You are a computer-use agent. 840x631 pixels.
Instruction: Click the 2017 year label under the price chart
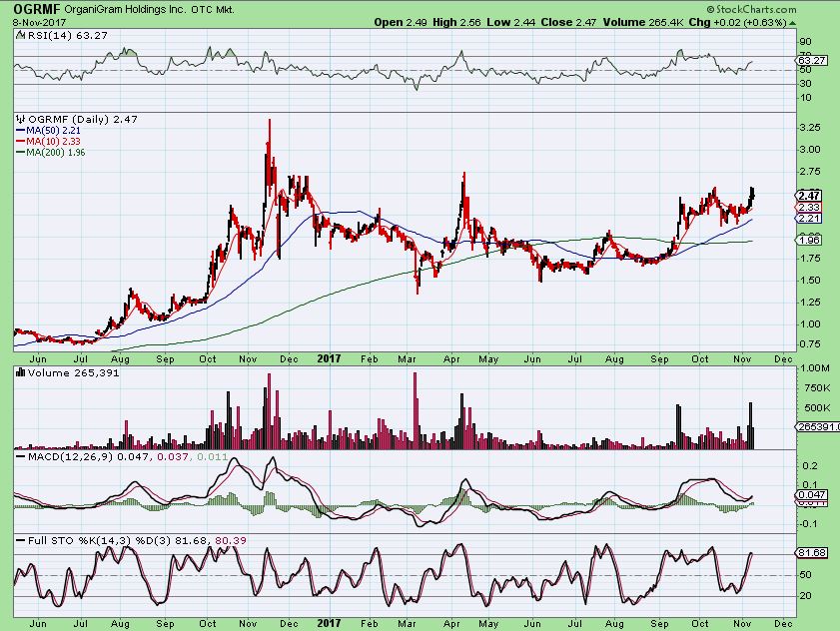tap(329, 358)
